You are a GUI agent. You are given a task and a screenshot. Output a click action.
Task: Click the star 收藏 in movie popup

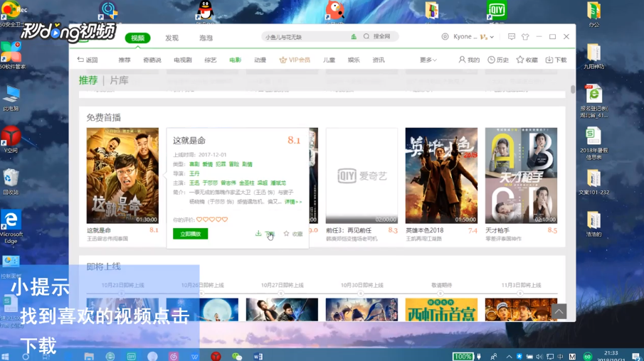(293, 233)
